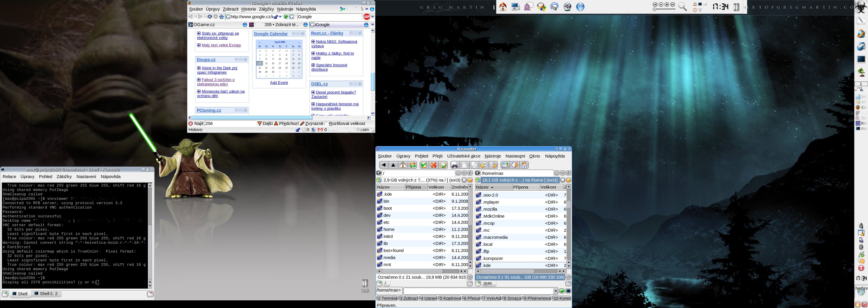Open Adblock Plus dropdown arrow

(372, 17)
